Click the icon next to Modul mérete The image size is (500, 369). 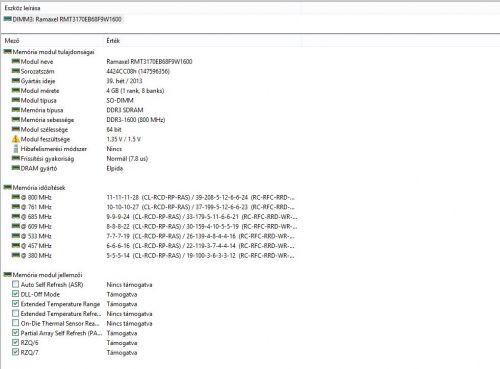[x=16, y=90]
